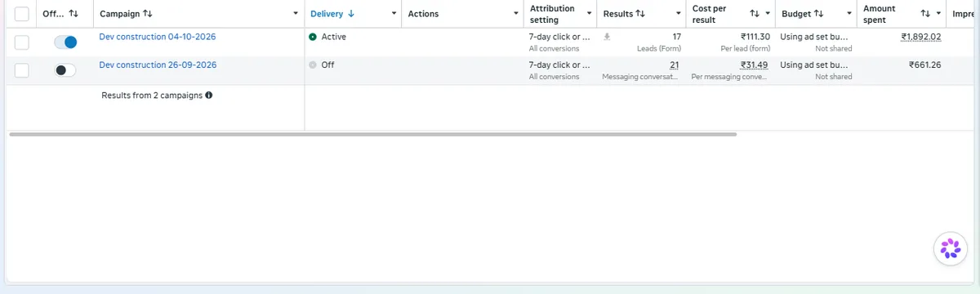
Task: Sort by Cost per result arrows
Action: point(755,14)
